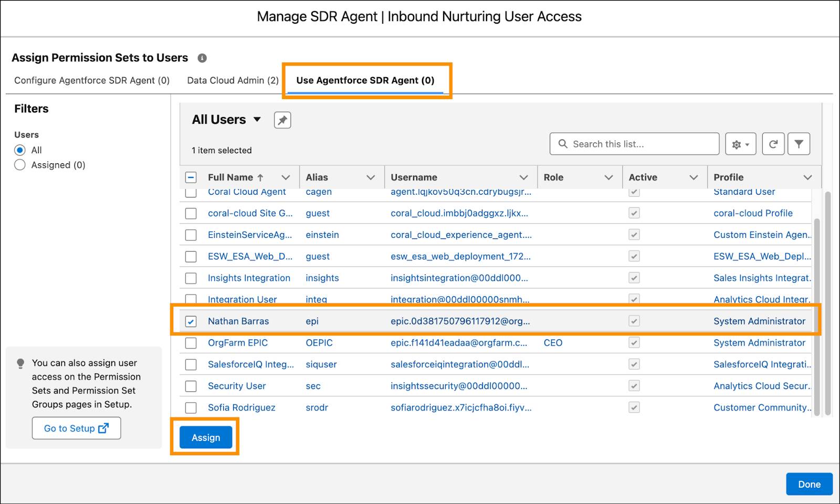Open list view controls gear menu
Viewport: 840px width, 504px height.
tap(740, 144)
